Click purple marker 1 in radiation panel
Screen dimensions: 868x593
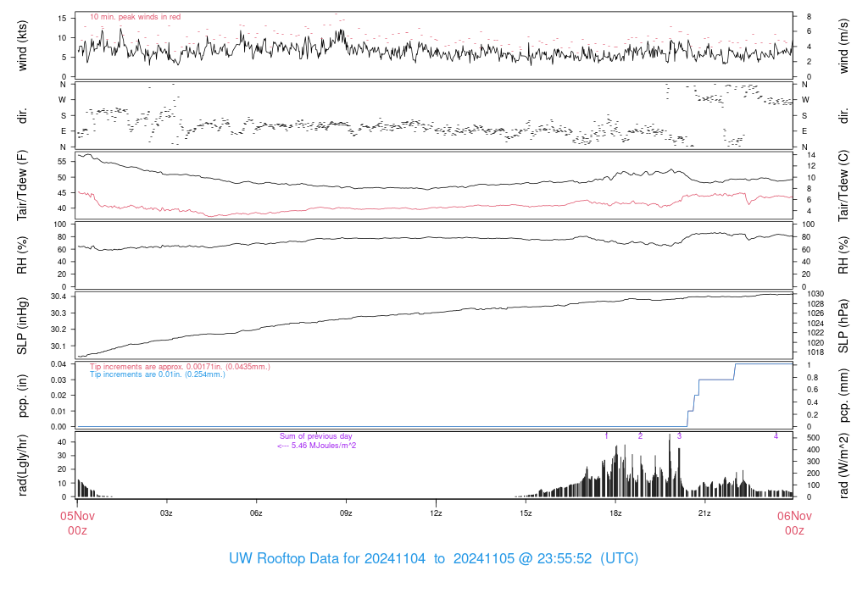point(607,436)
